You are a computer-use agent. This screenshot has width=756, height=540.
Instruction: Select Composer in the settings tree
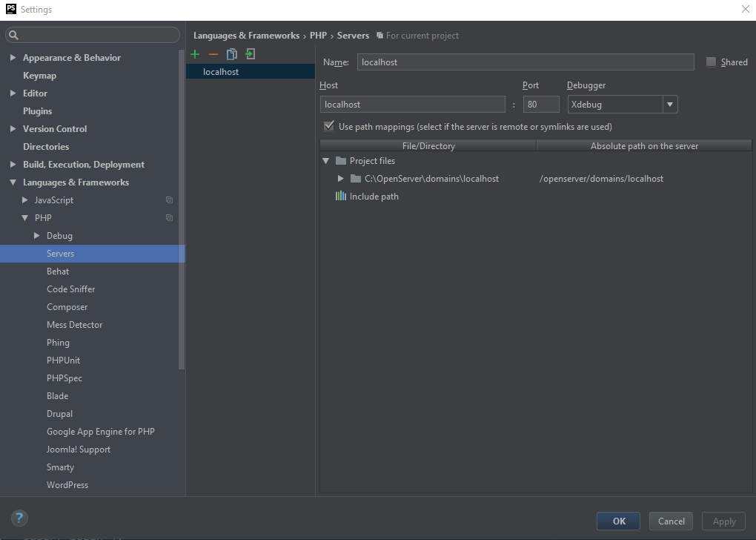(67, 307)
